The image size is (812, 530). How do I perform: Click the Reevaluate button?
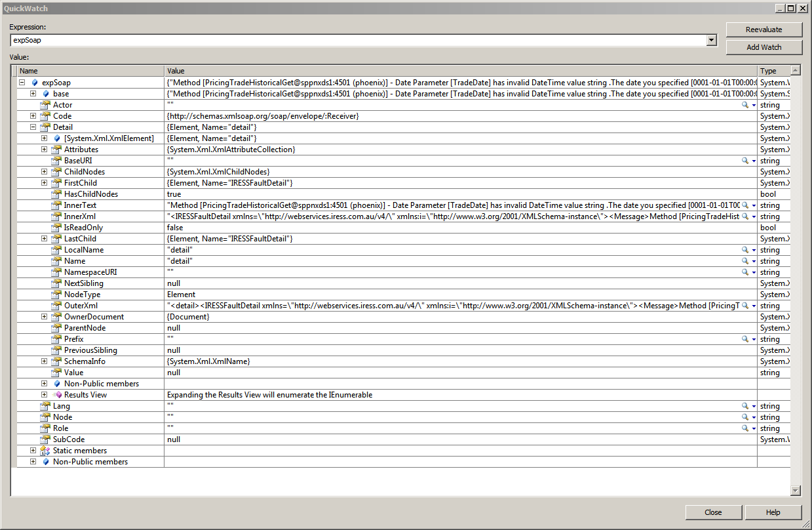click(764, 30)
